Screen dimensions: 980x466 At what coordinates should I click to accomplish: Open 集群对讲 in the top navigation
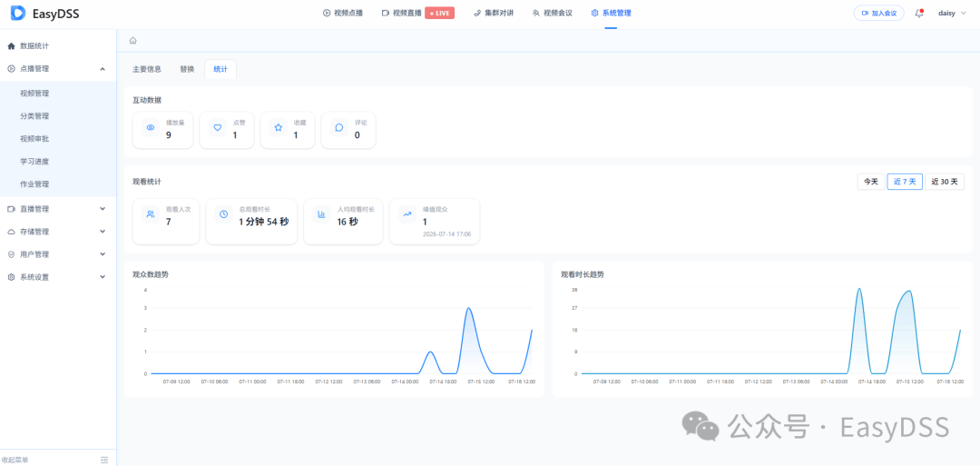coord(493,13)
